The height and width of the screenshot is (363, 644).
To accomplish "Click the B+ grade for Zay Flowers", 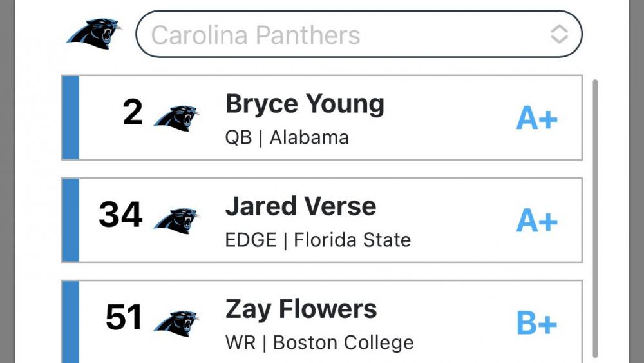I will [x=536, y=324].
